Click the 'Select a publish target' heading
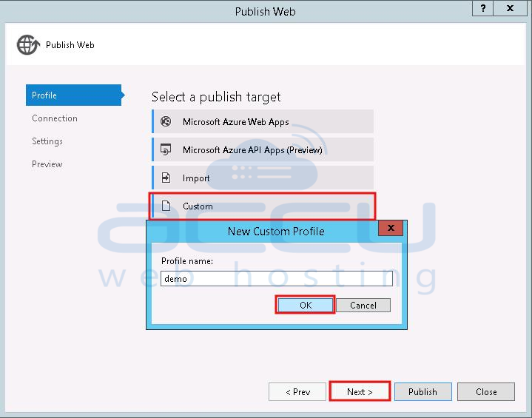 tap(216, 97)
